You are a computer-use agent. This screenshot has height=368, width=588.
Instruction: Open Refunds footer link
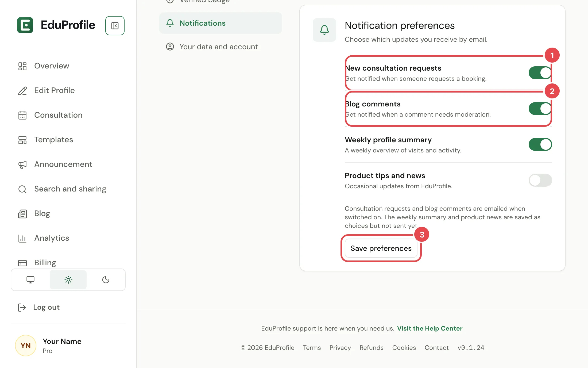coord(372,348)
